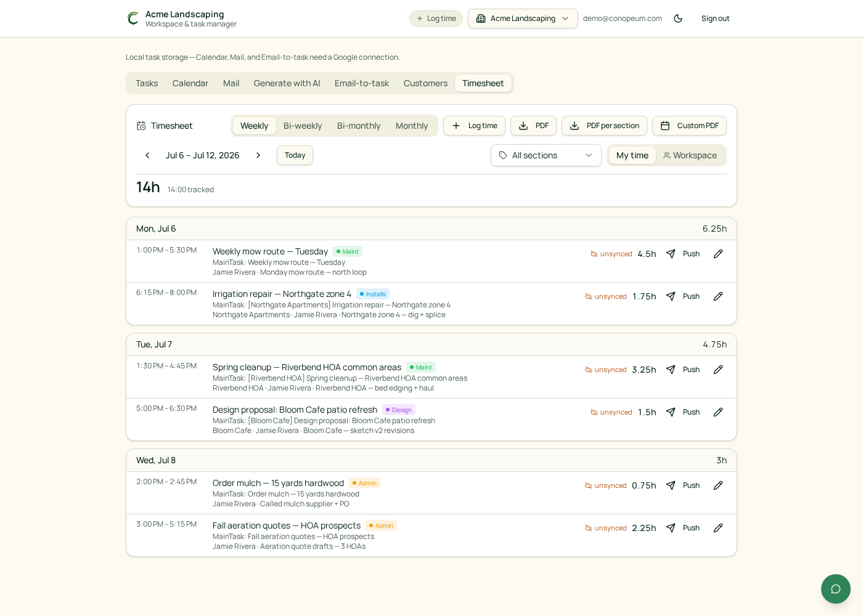Click the Admin tag on Order mulch

[x=364, y=483]
